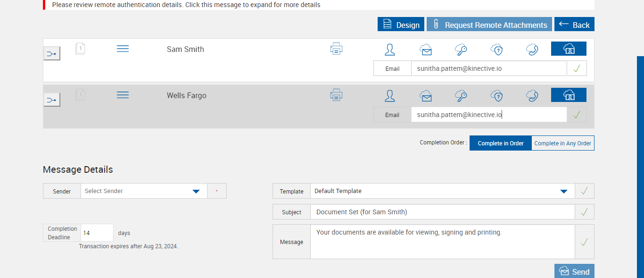Select cloud signer icon for Sam Smith
Image resolution: width=644 pixels, height=278 pixels.
coord(569,49)
